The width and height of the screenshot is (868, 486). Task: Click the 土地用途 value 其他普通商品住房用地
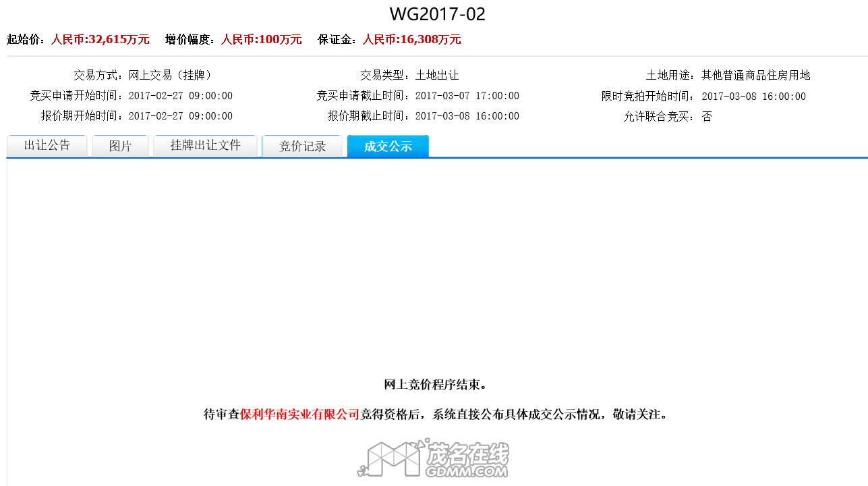(x=756, y=76)
